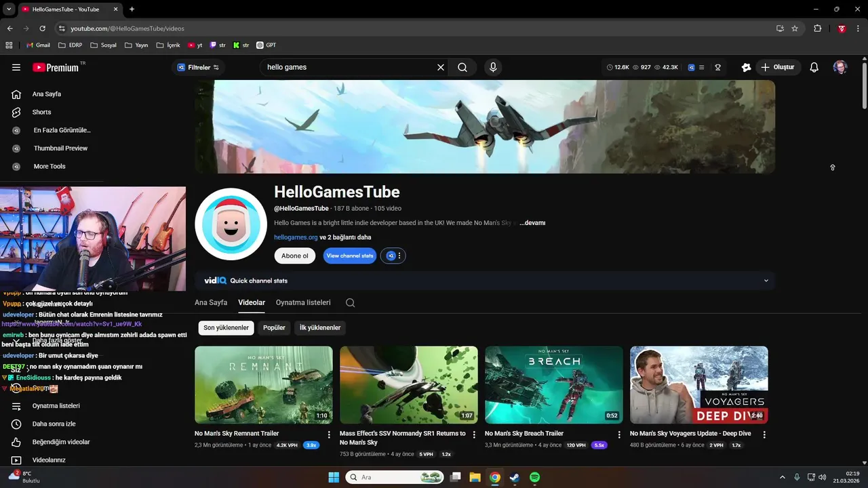868x488 pixels.
Task: Click the HelloGamesTube channel avatar
Action: tap(231, 224)
